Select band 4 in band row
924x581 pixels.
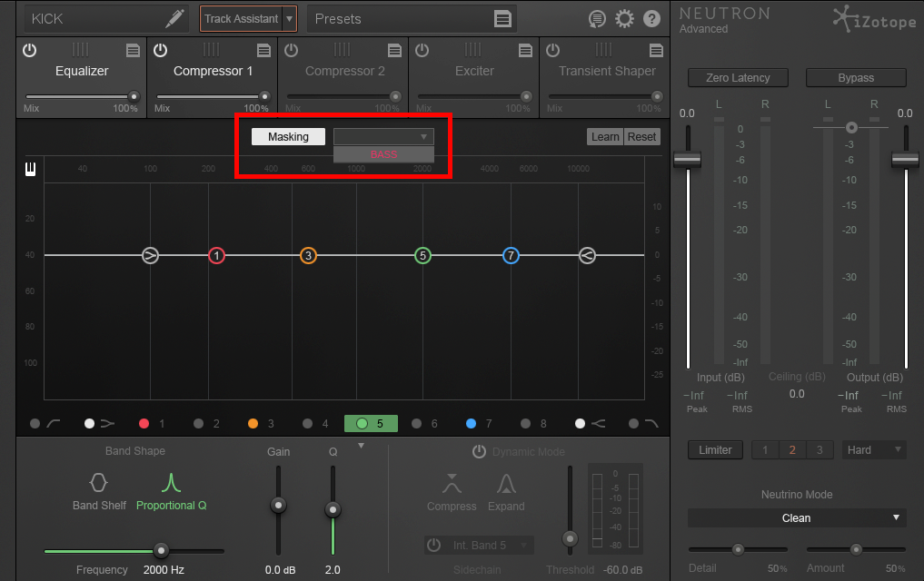coord(315,423)
